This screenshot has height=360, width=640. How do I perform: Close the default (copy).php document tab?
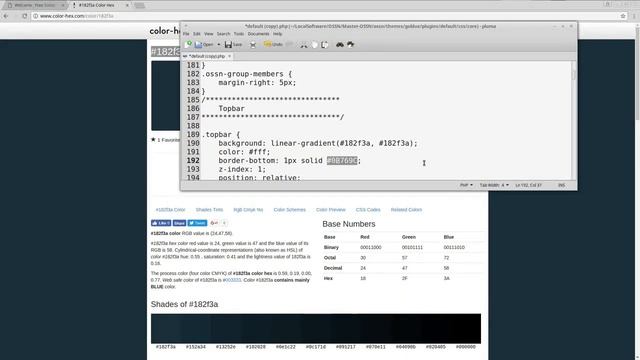tap(229, 56)
